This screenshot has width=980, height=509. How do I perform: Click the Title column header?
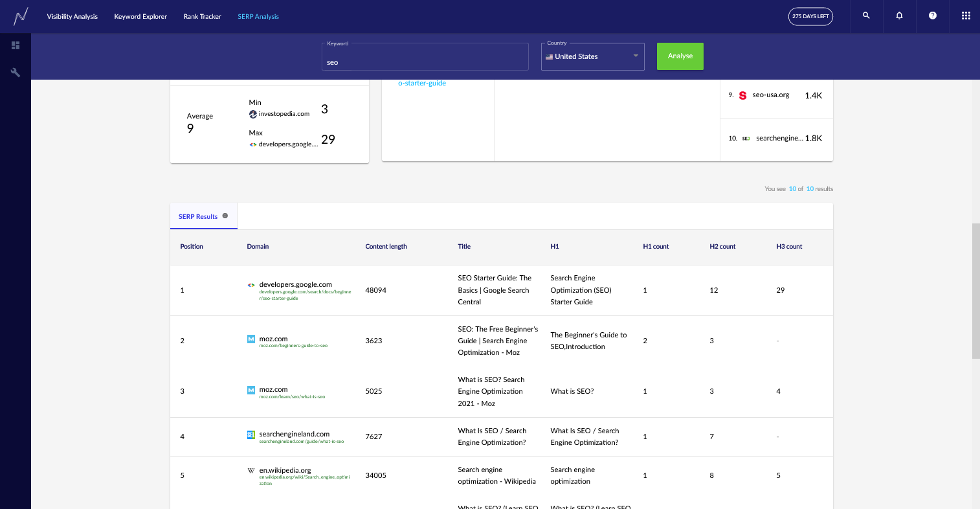(x=464, y=247)
